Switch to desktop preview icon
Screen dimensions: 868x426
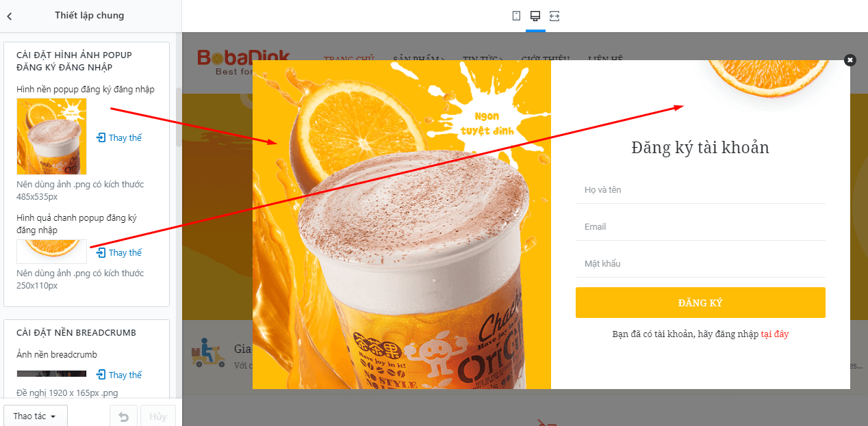(535, 16)
